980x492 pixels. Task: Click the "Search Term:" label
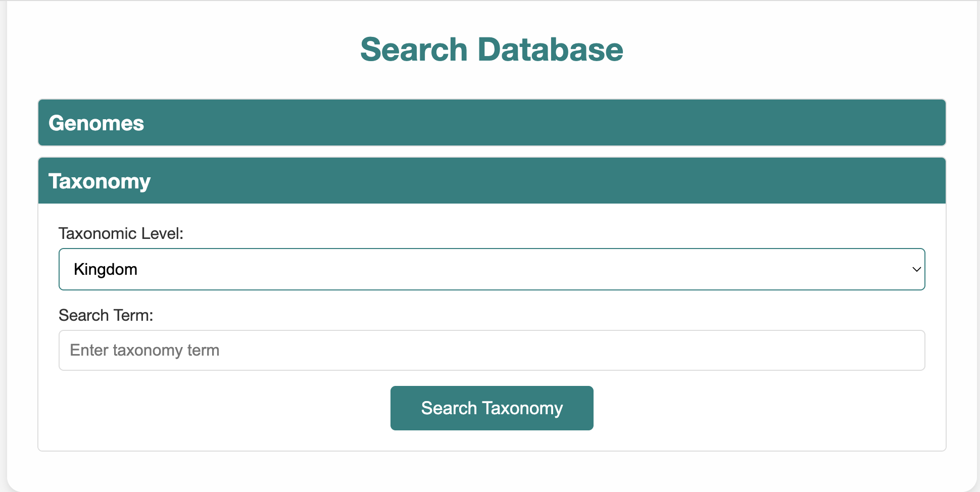(x=106, y=315)
